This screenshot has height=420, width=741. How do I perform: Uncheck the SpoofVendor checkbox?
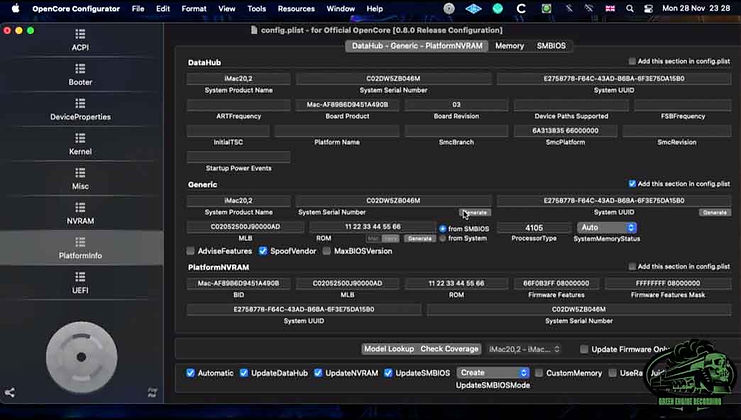pos(263,251)
